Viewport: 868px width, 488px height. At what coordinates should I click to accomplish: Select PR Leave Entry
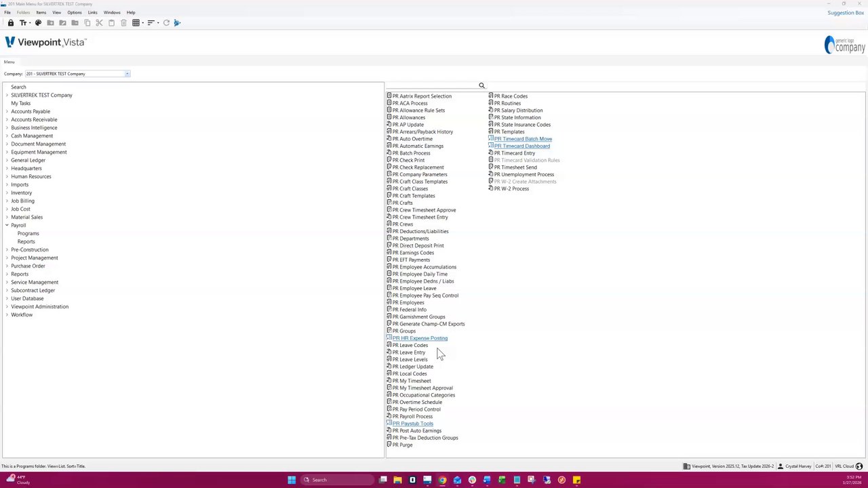[x=409, y=352]
